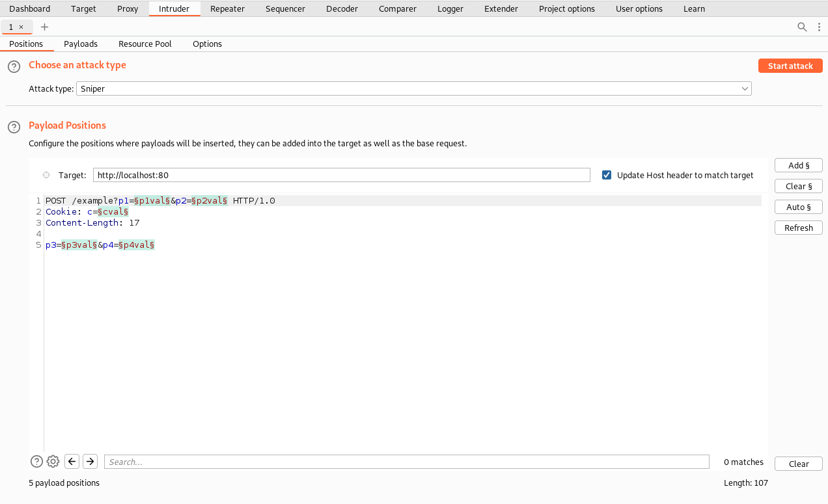Click the search magnifier icon in tab bar

[x=802, y=27]
